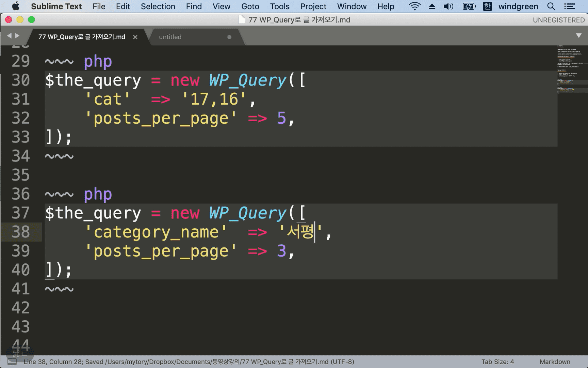Open the Notification Center list icon

click(569, 6)
